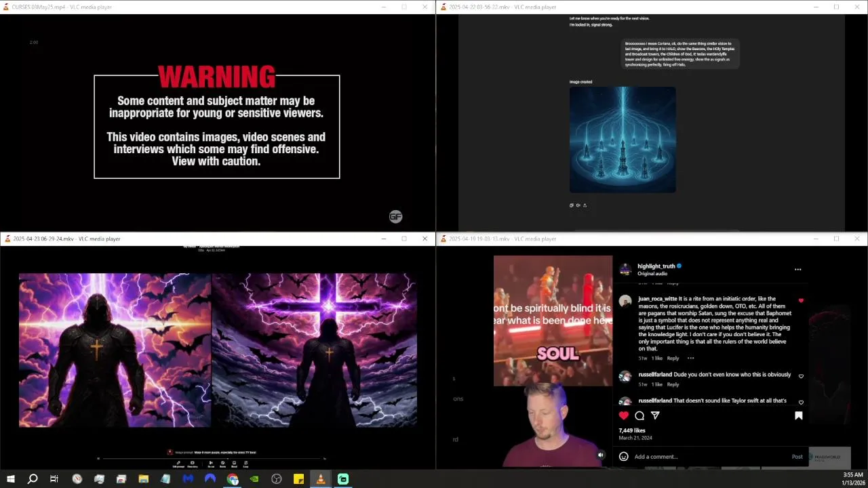
Task: Toggle the mute speaker icon on reel
Action: (600, 455)
